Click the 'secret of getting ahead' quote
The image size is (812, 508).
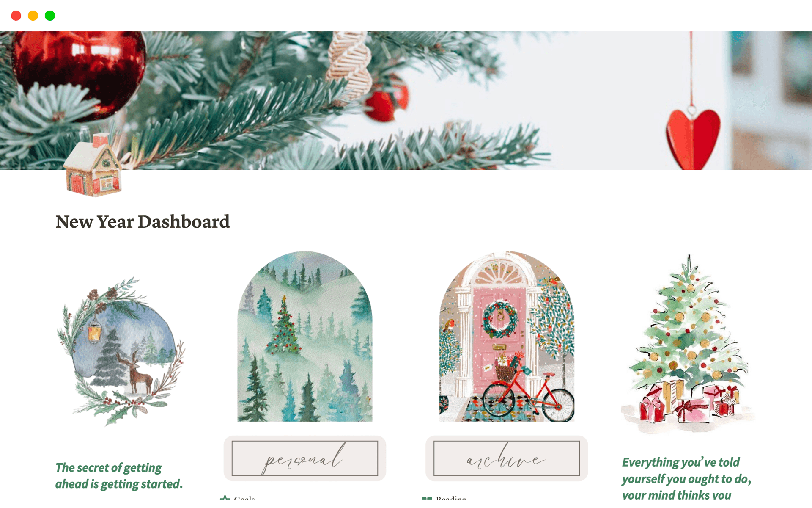(x=119, y=476)
